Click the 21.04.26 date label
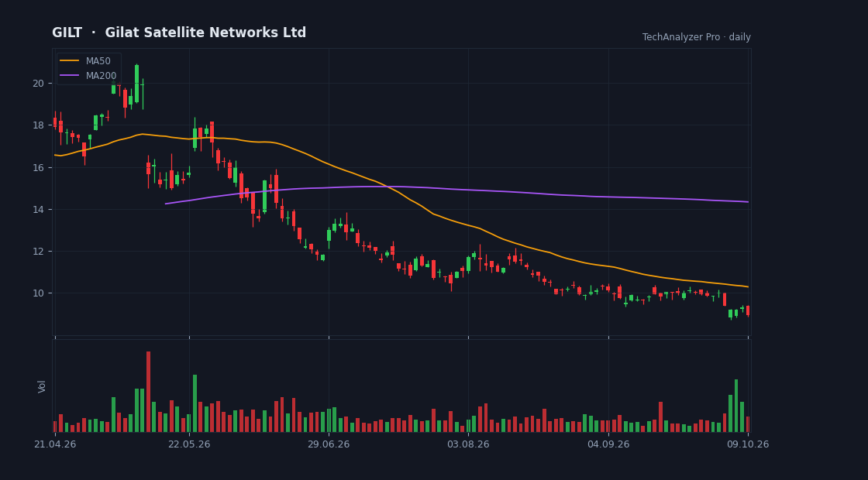The height and width of the screenshot is (480, 868). 55,444
